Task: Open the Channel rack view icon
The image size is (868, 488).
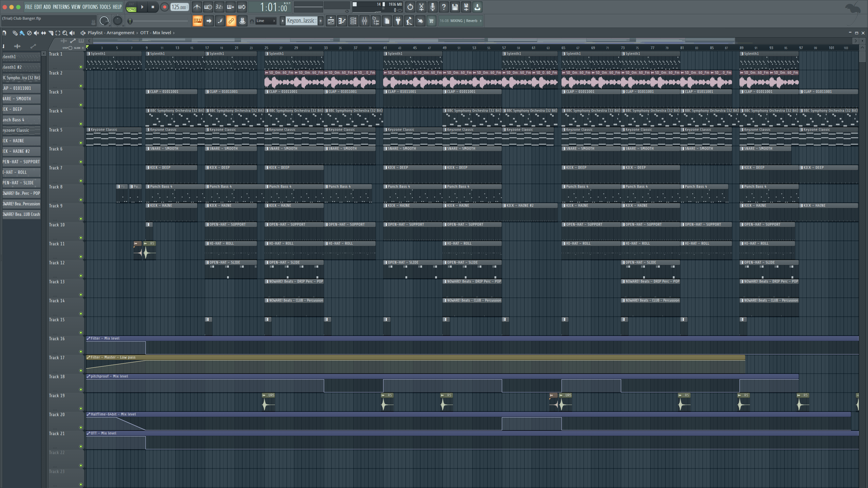Action: (353, 21)
